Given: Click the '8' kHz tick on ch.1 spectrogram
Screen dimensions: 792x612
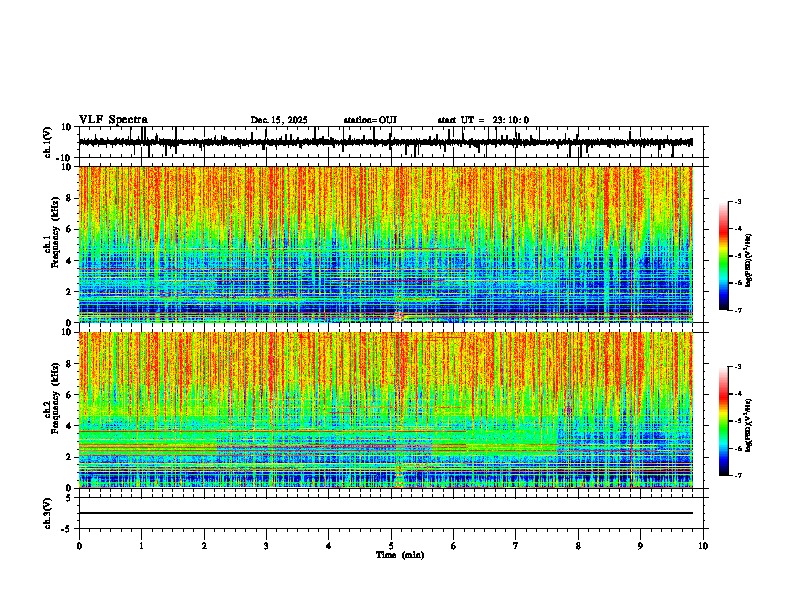Looking at the screenshot, I should 69,198.
